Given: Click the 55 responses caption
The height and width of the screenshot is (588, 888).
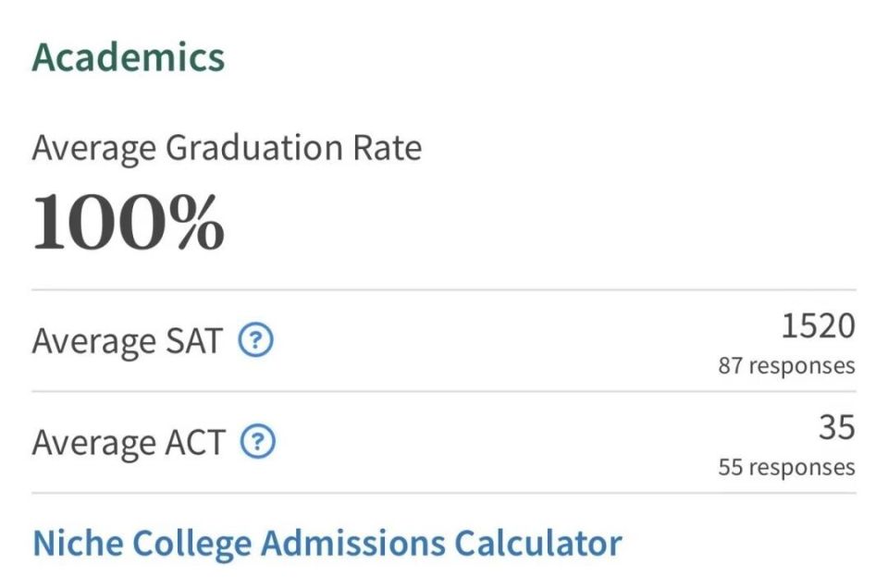Looking at the screenshot, I should point(786,467).
